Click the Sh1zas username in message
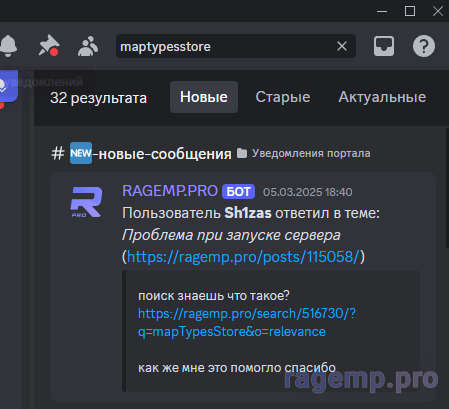The width and height of the screenshot is (449, 409). [248, 213]
